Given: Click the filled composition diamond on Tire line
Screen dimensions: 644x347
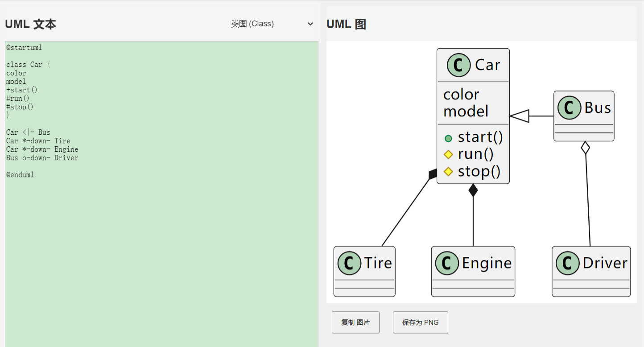Looking at the screenshot, I should pyautogui.click(x=433, y=174).
